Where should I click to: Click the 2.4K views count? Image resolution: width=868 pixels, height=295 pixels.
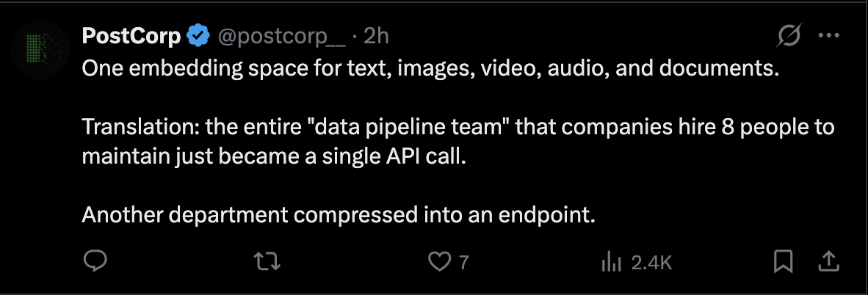tap(651, 262)
